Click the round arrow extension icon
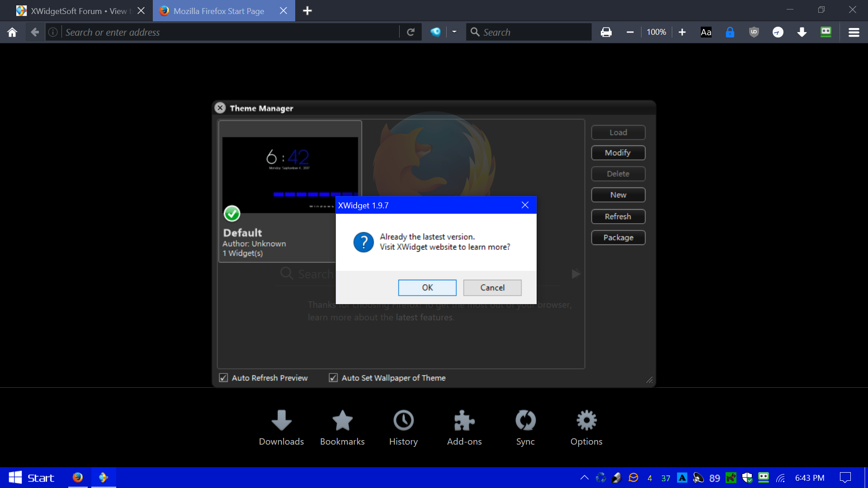 778,32
